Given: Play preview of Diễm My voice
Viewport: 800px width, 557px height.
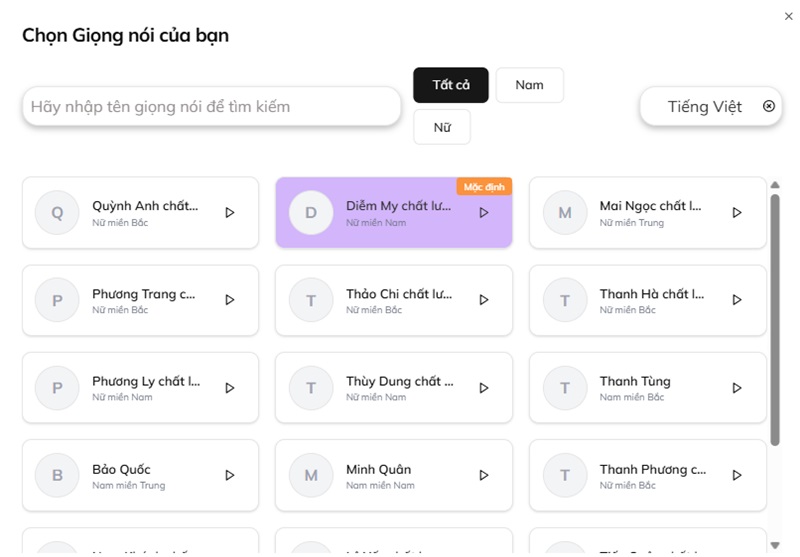Looking at the screenshot, I should coord(484,212).
